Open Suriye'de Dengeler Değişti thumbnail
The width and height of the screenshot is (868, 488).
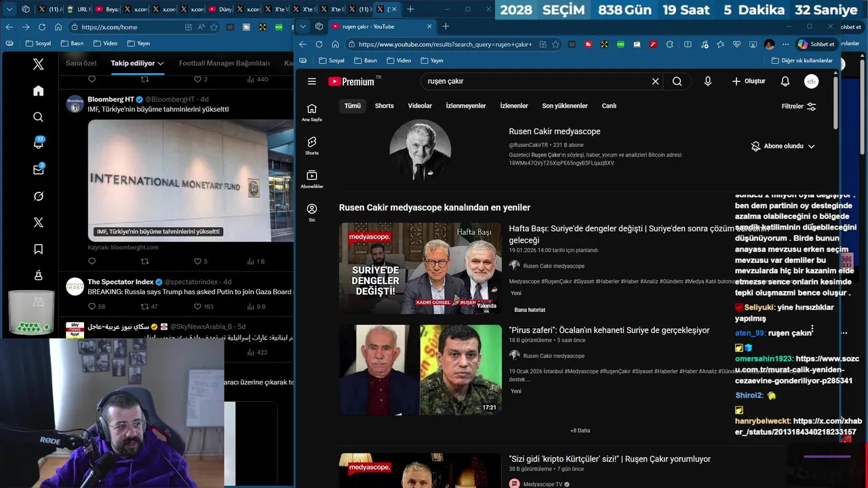click(420, 268)
